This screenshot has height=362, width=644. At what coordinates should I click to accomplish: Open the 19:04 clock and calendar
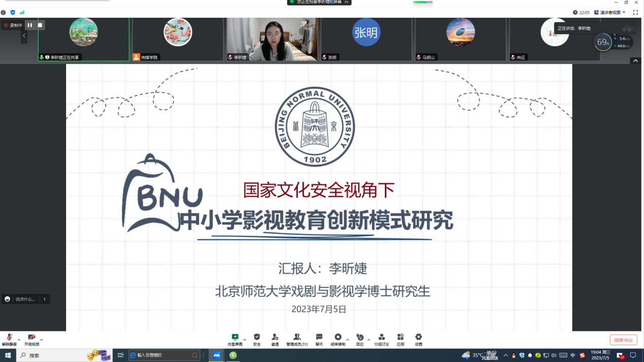600,355
